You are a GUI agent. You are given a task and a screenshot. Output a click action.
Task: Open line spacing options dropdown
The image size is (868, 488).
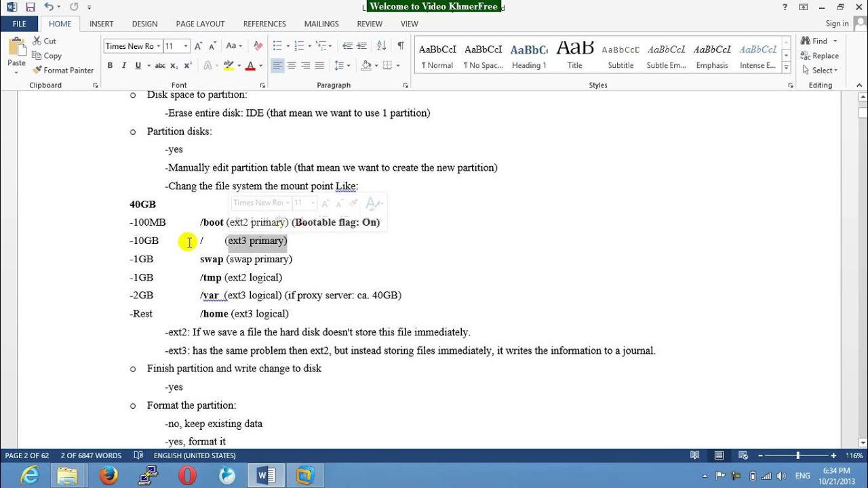[x=342, y=66]
